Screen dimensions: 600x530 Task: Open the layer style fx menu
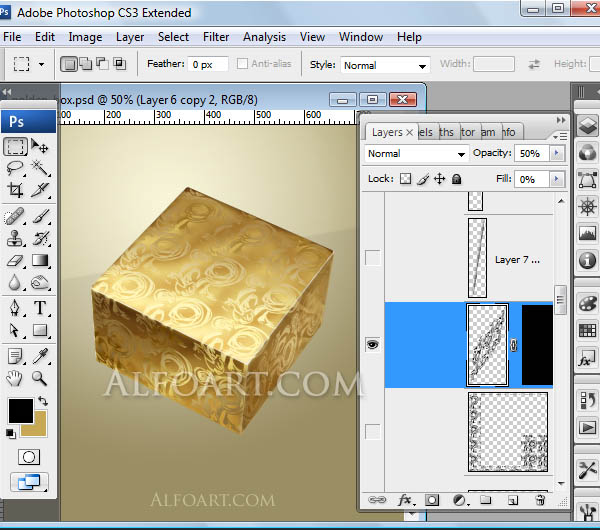tap(405, 500)
